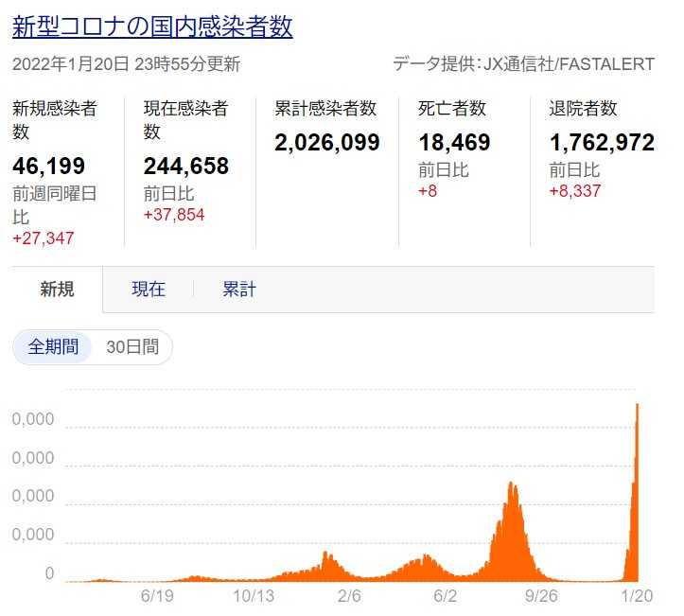Image resolution: width=684 pixels, height=616 pixels.
Task: Click the 6/19 x-axis date label
Action: pyautogui.click(x=156, y=597)
